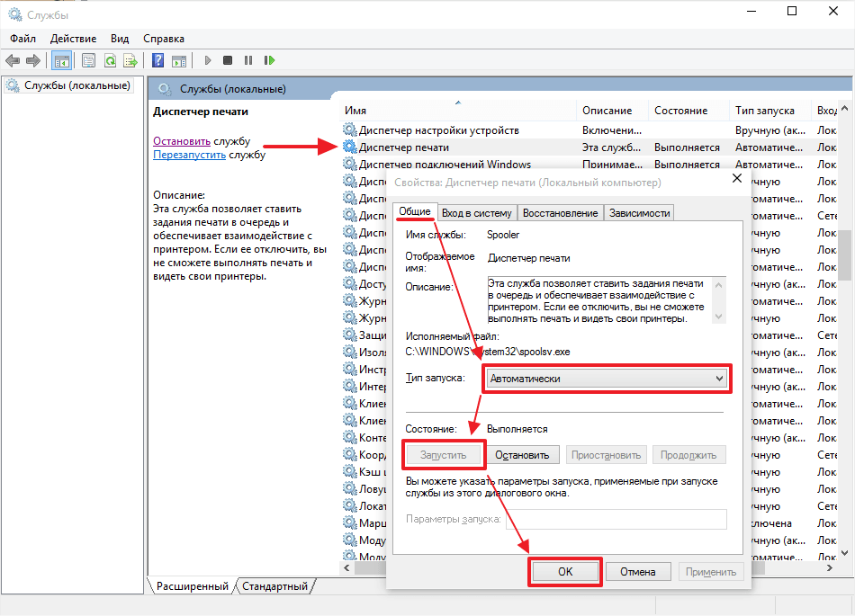Open the Properties toolbar icon
This screenshot has height=616, width=855.
coord(88,60)
